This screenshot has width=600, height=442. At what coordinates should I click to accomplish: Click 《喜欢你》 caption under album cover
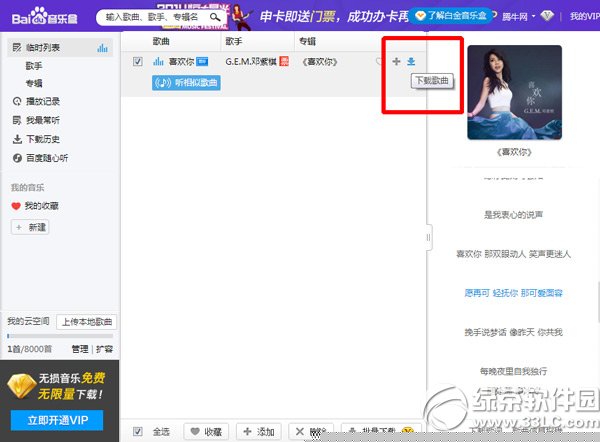click(514, 152)
